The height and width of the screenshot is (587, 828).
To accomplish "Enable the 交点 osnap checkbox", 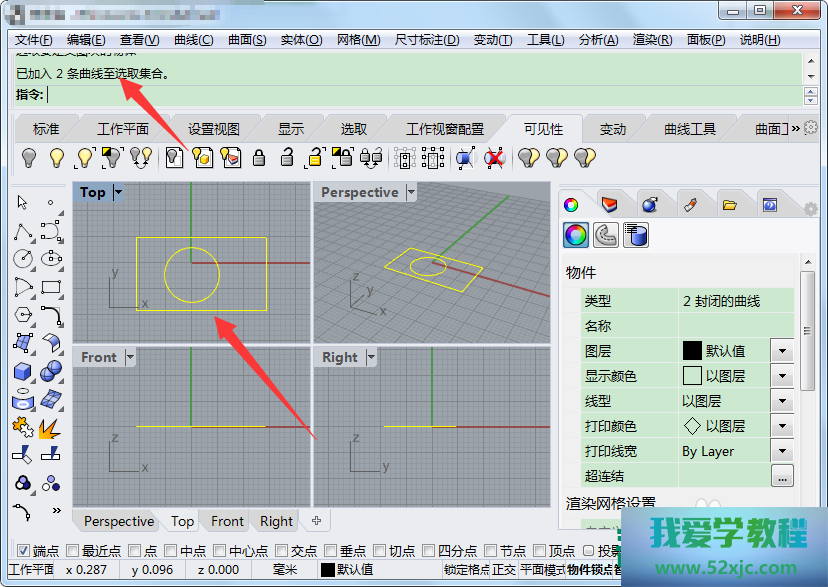I will pyautogui.click(x=282, y=550).
